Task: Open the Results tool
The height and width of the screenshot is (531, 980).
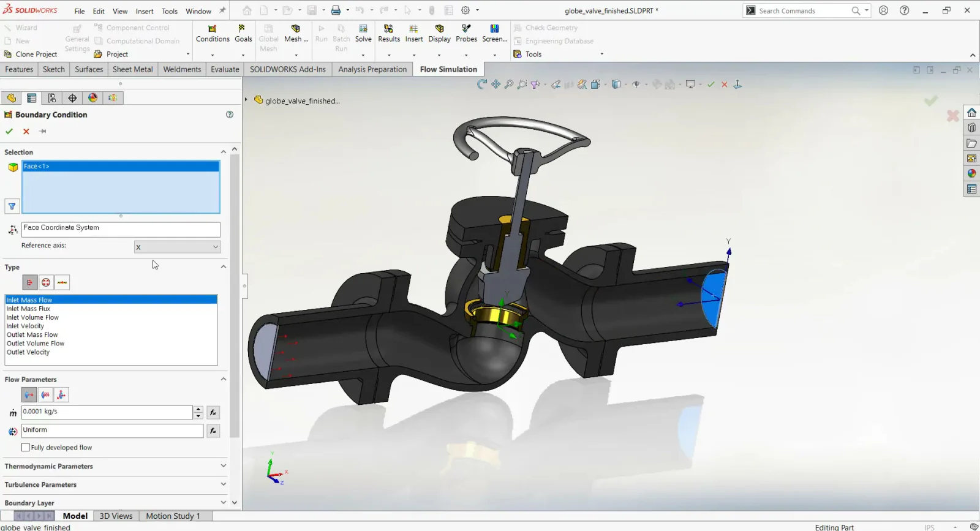Action: [x=389, y=34]
